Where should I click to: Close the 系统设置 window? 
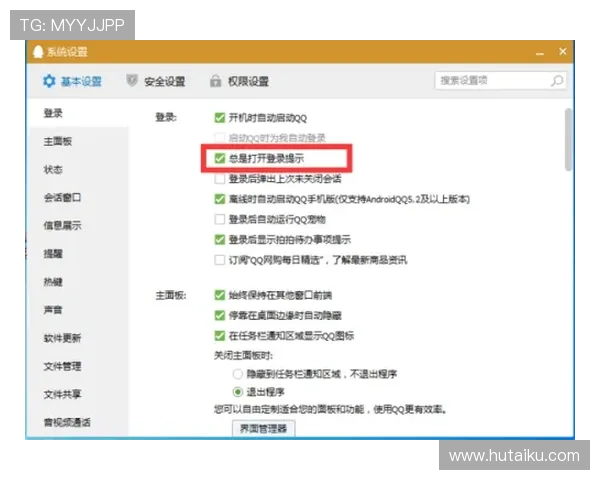(x=562, y=51)
